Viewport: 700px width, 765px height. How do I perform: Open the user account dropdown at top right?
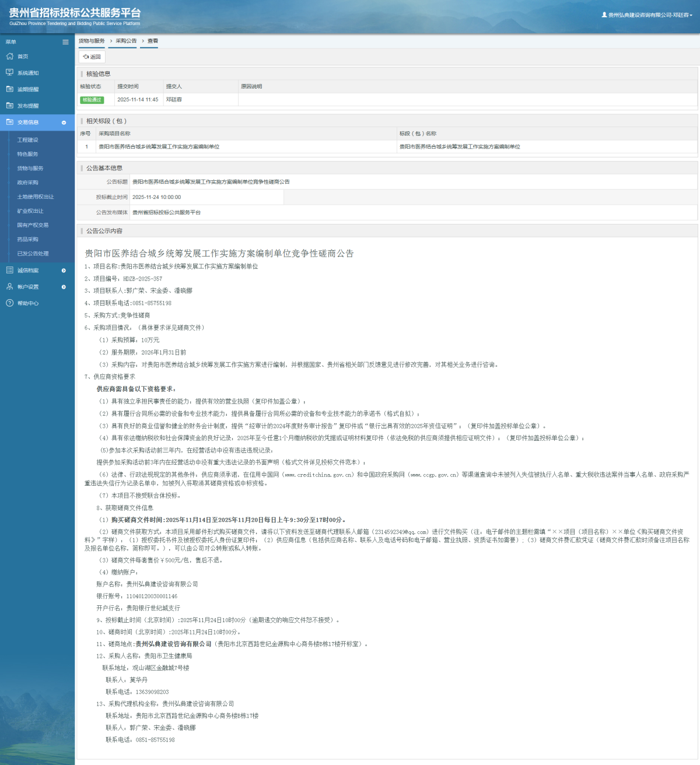click(x=647, y=15)
